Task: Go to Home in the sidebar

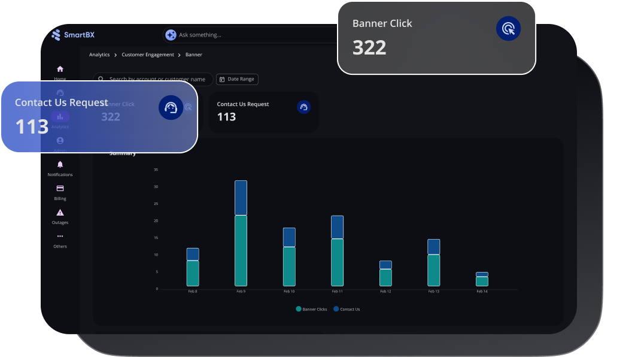Action: pos(60,69)
